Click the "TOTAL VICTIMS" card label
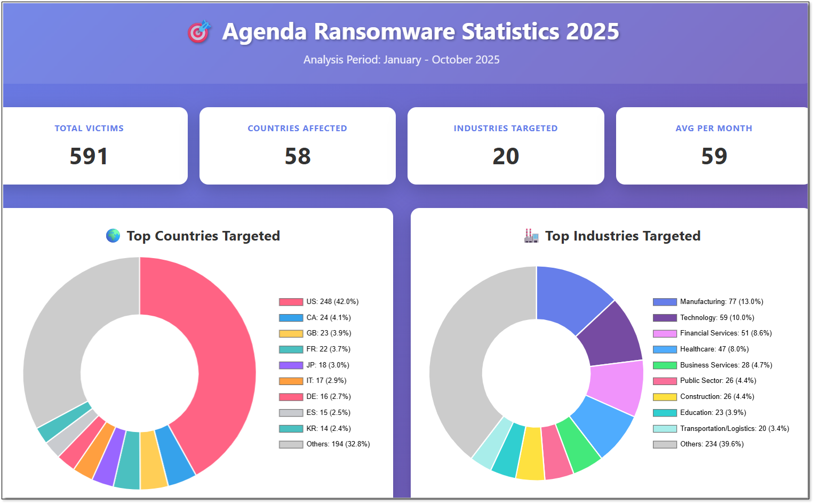This screenshot has height=504, width=814. coord(89,129)
